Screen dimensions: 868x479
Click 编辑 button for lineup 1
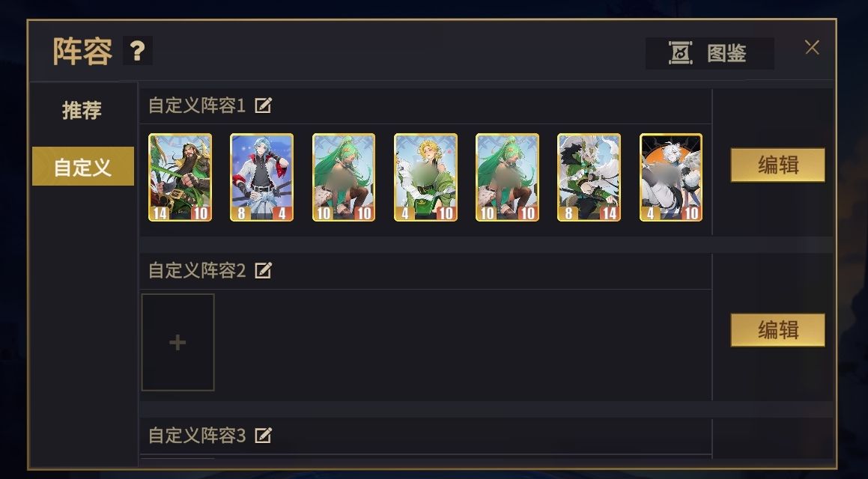[778, 165]
